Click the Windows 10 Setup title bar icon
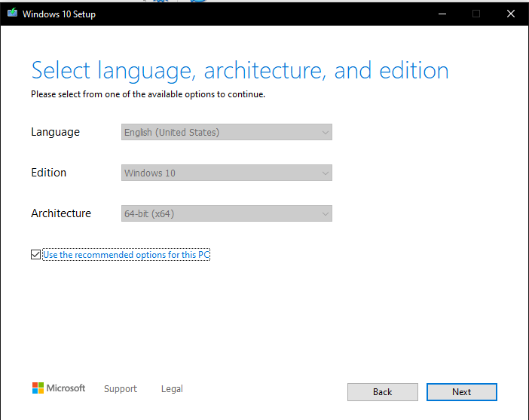 11,14
